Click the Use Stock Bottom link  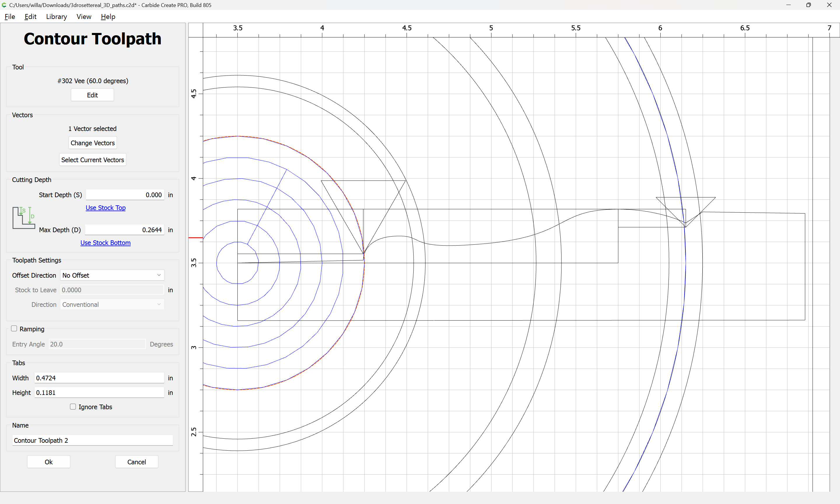(106, 242)
